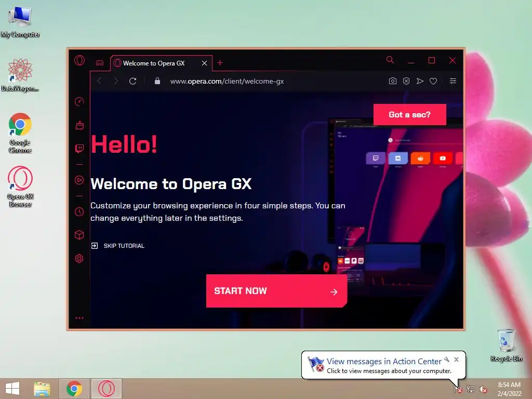Open GX Control speedometer icon in sidebar

click(79, 101)
